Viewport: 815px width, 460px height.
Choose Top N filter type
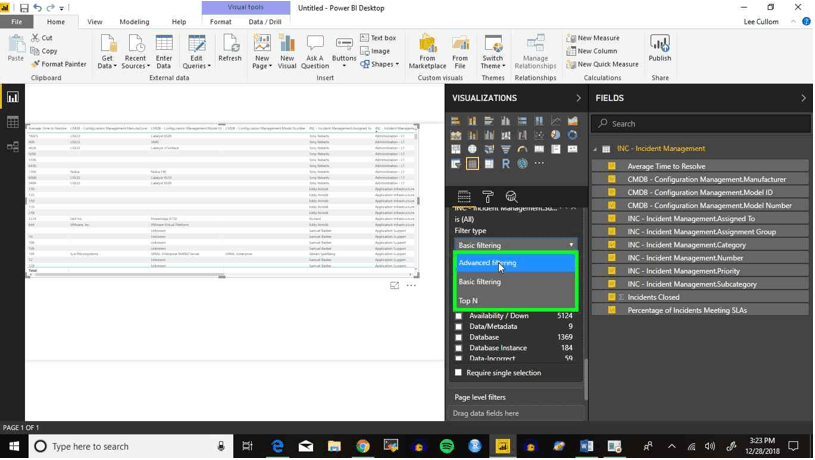point(515,300)
